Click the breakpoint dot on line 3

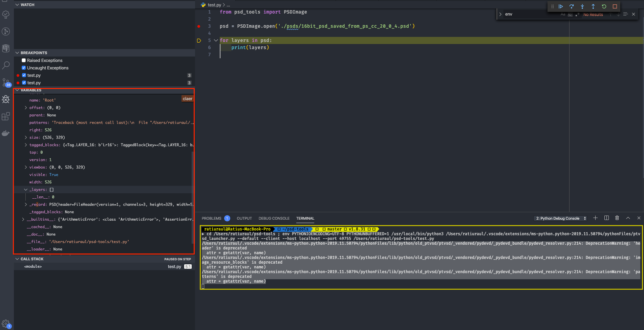click(x=199, y=26)
